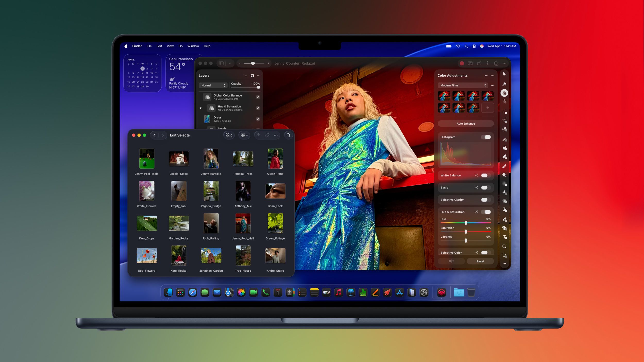
Task: Select the Style paint-bucket tool below the arrow
Action: [504, 84]
